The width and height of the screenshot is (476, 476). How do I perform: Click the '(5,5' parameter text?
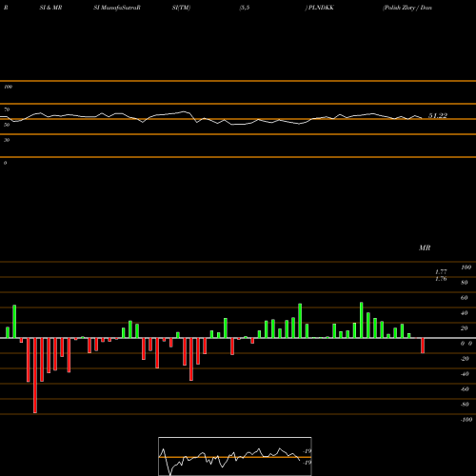245,8
